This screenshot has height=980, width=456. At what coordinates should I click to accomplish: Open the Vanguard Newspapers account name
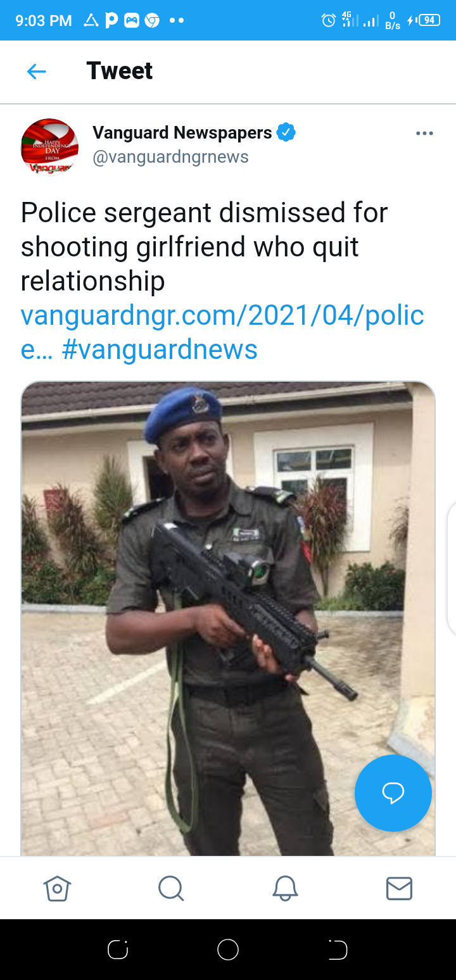pos(182,133)
